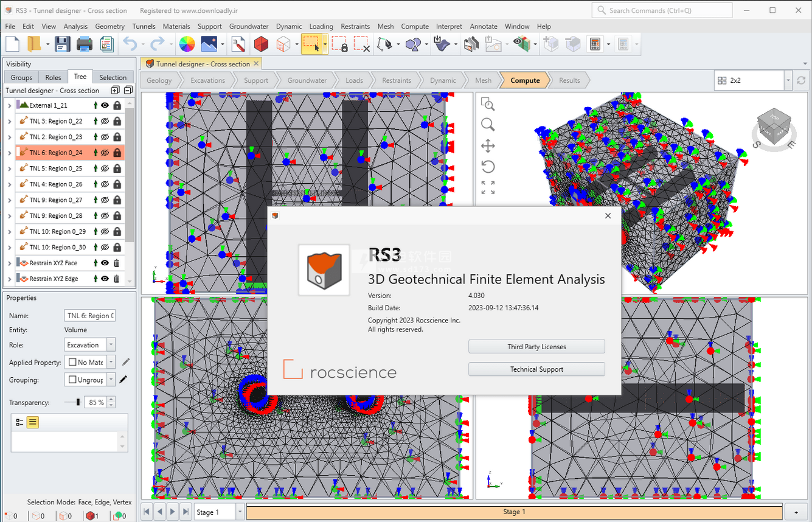
Task: Toggle visibility eye for External 1_21
Action: (x=105, y=105)
